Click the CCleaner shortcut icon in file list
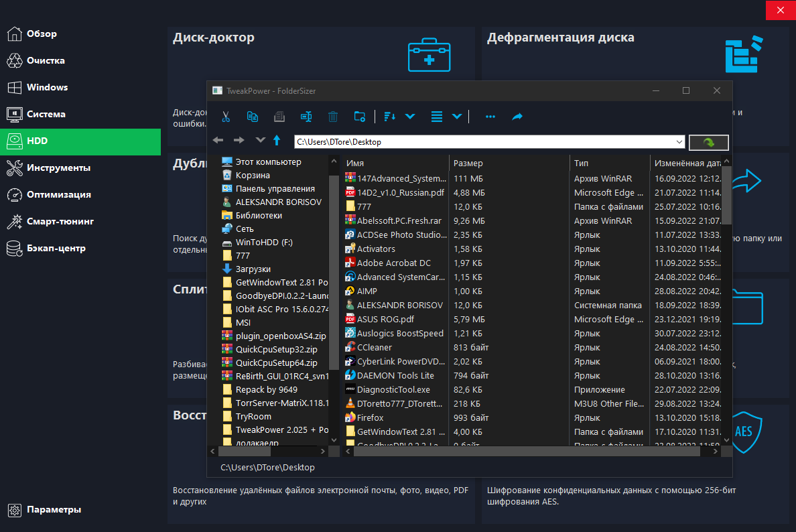The width and height of the screenshot is (796, 532). tap(350, 347)
